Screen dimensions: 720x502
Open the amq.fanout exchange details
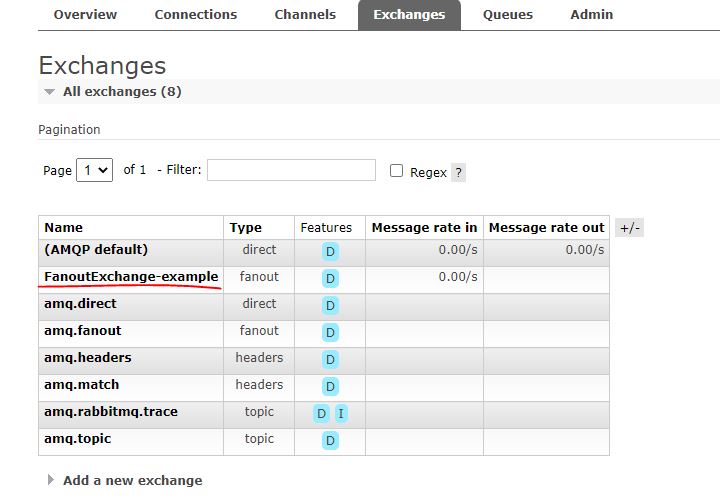[x=82, y=331]
